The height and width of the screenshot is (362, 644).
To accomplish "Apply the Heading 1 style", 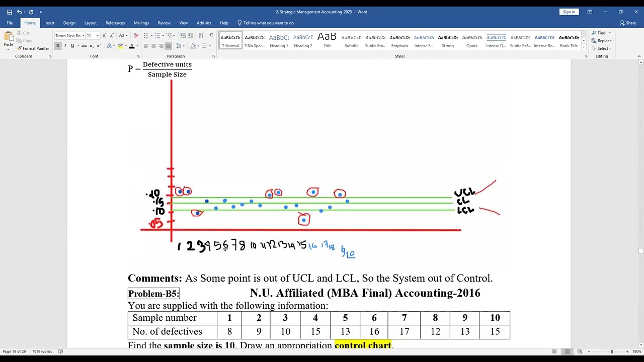I will pyautogui.click(x=279, y=40).
